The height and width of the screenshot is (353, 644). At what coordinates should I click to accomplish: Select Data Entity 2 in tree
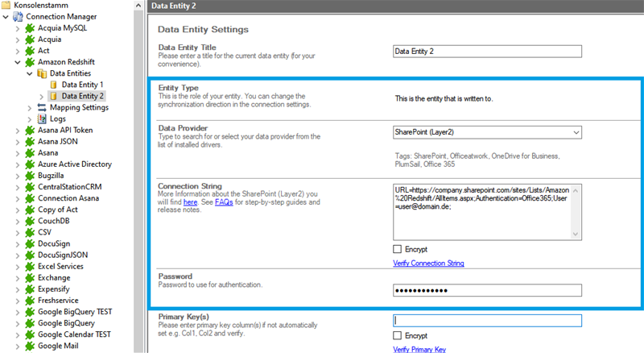point(82,96)
